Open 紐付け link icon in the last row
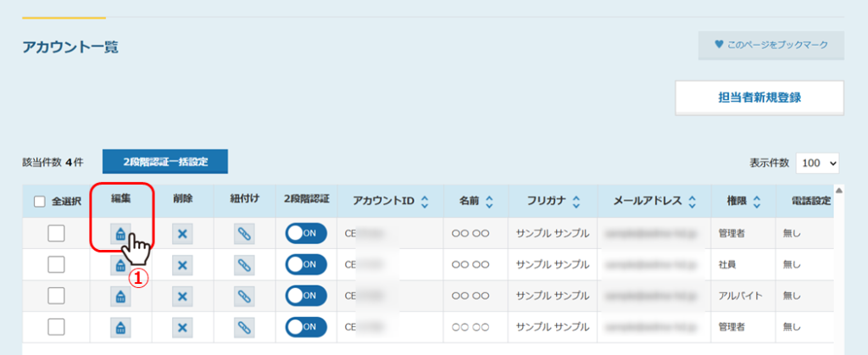The image size is (868, 355). pyautogui.click(x=244, y=326)
